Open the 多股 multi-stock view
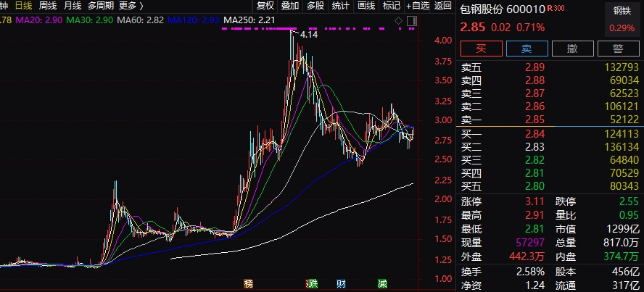Viewport: 644px width, 292px height. click(315, 6)
